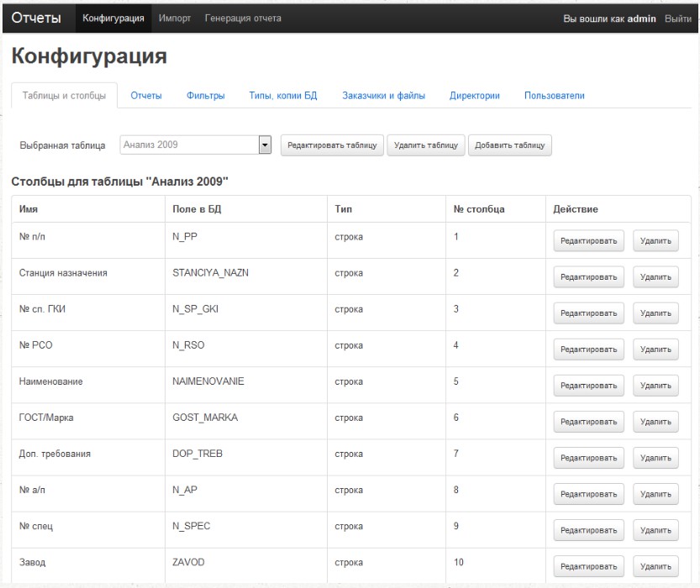Edit the Наименование row

(588, 386)
